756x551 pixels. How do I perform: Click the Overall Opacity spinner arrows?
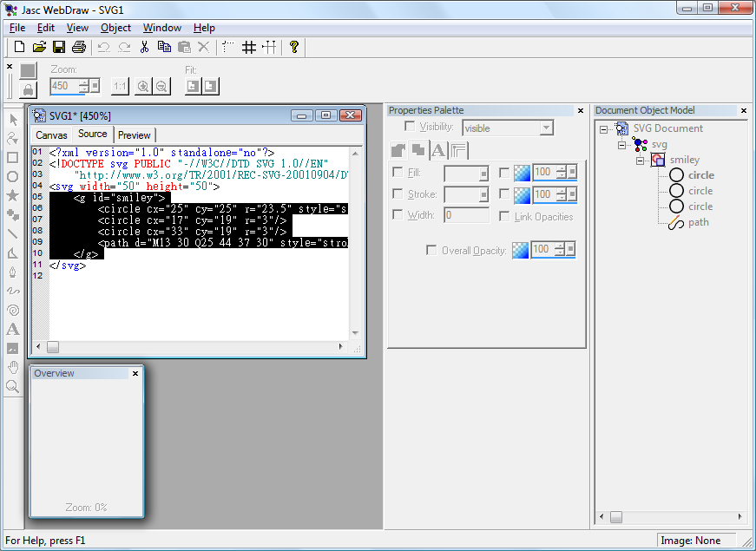tap(559, 249)
